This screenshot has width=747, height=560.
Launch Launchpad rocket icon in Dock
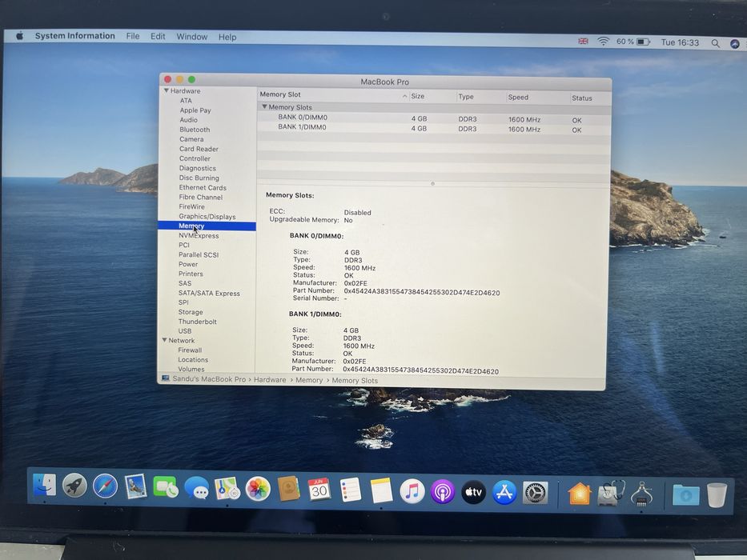(74, 486)
